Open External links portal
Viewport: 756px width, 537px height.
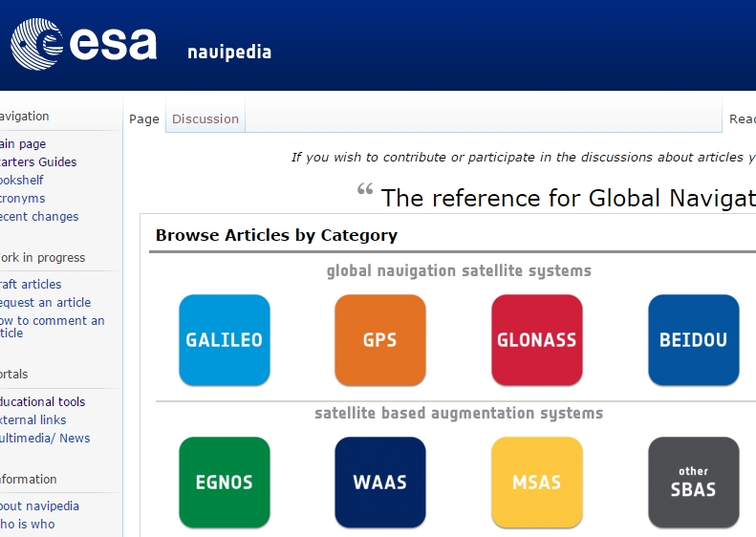click(32, 419)
